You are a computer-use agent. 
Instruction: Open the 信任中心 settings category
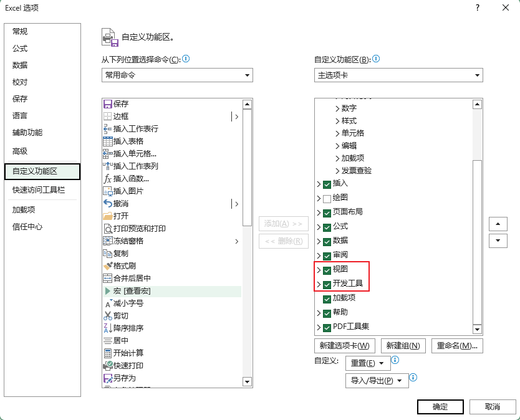[x=27, y=227]
